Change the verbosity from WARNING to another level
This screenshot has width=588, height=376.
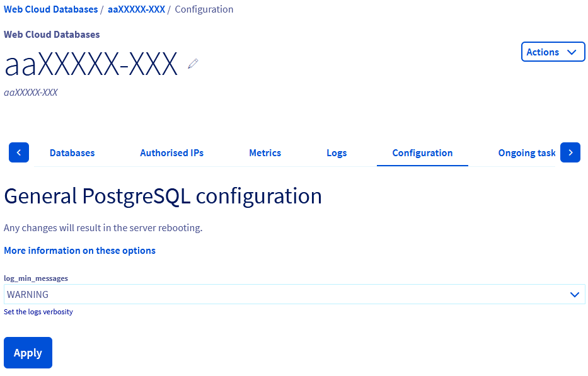coord(293,294)
